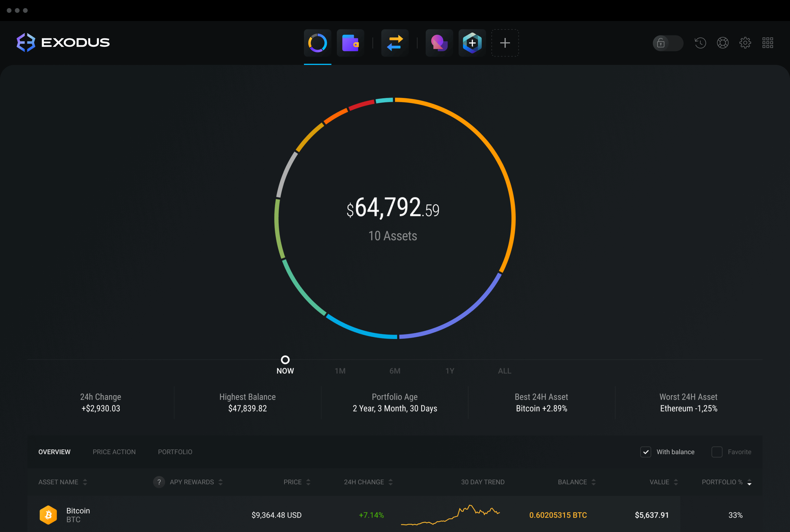Click the Exchange/Swap arrows icon
The width and height of the screenshot is (790, 532).
[394, 43]
